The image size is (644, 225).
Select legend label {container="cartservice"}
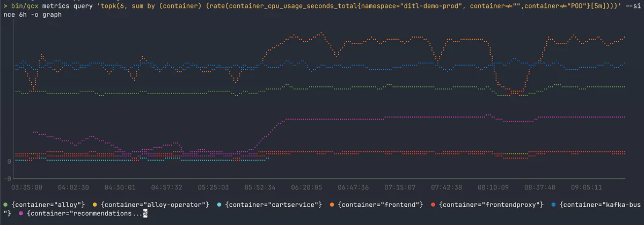(273, 205)
